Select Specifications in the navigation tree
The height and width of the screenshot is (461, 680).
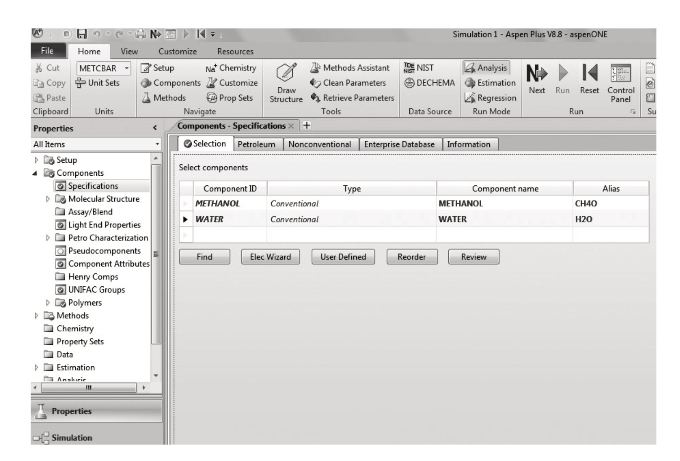click(x=93, y=186)
